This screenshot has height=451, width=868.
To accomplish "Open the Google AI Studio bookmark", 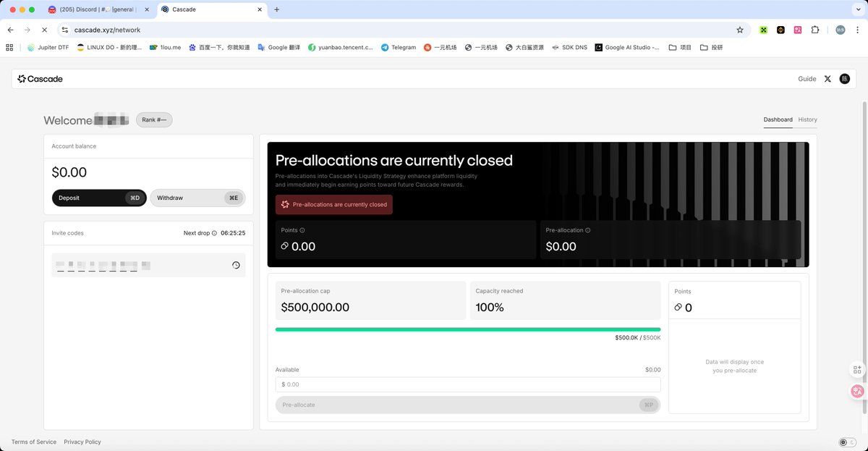I will click(627, 47).
